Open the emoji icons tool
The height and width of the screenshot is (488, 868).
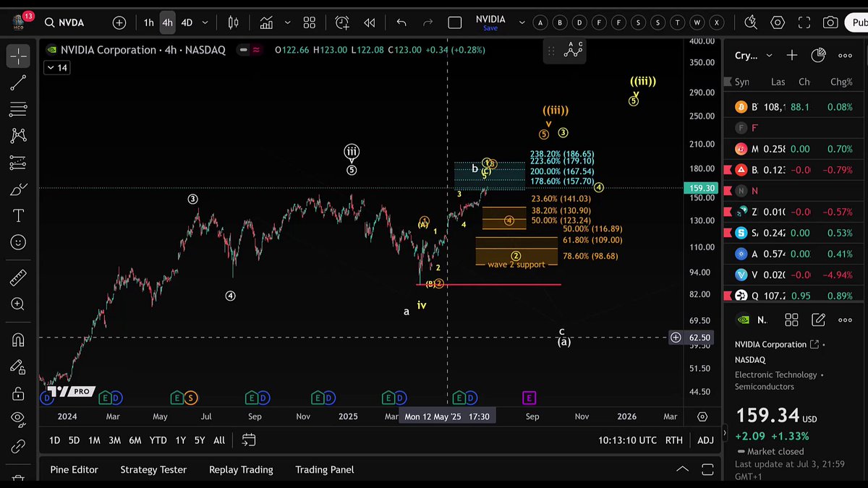pos(18,243)
